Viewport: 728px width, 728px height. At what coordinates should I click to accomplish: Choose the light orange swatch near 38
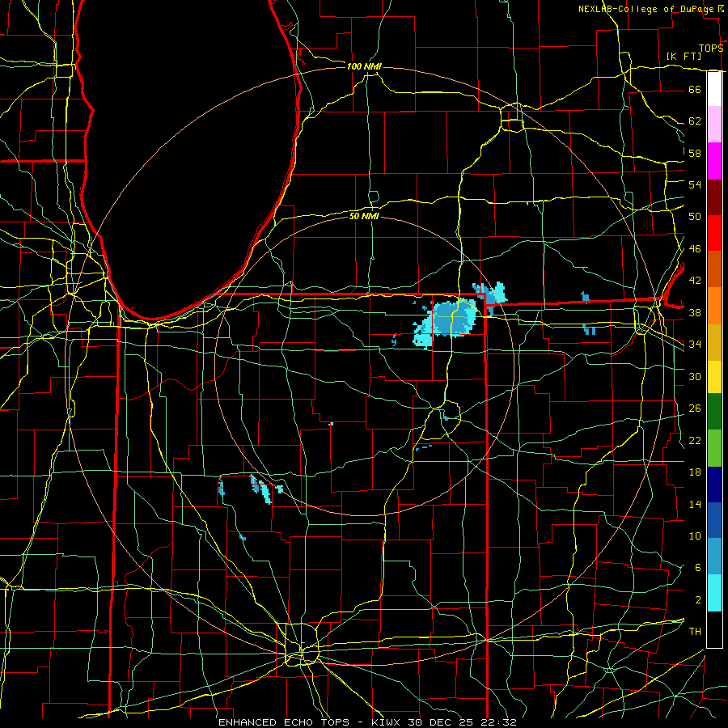click(x=714, y=306)
